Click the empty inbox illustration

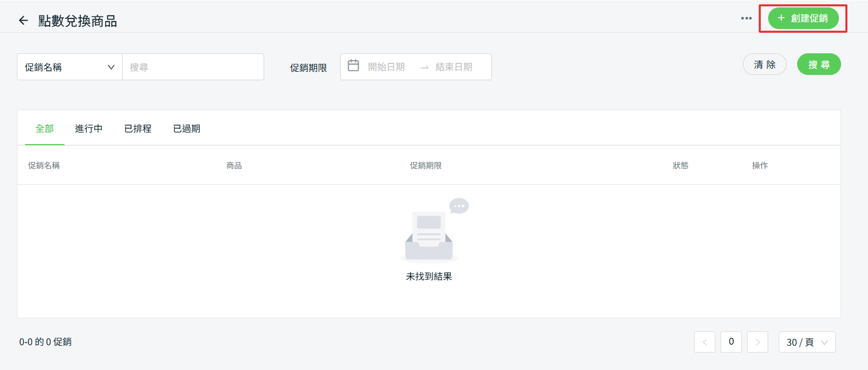(x=429, y=232)
